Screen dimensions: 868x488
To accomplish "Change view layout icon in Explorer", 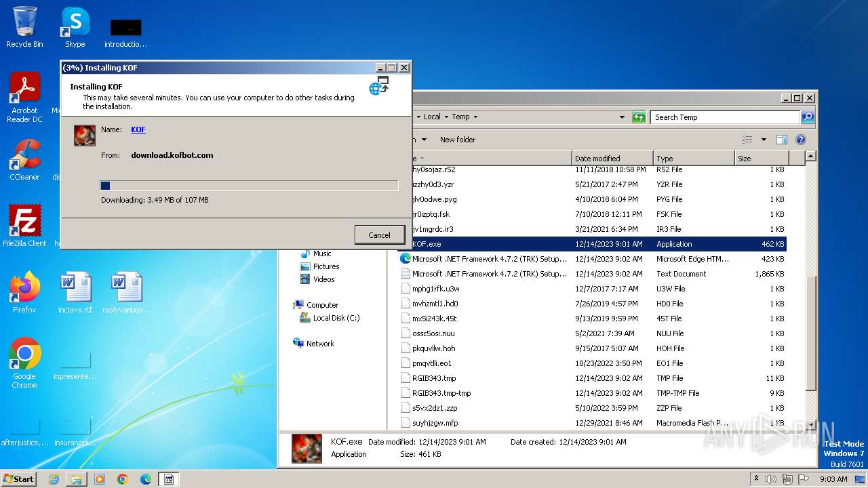I will coord(747,140).
